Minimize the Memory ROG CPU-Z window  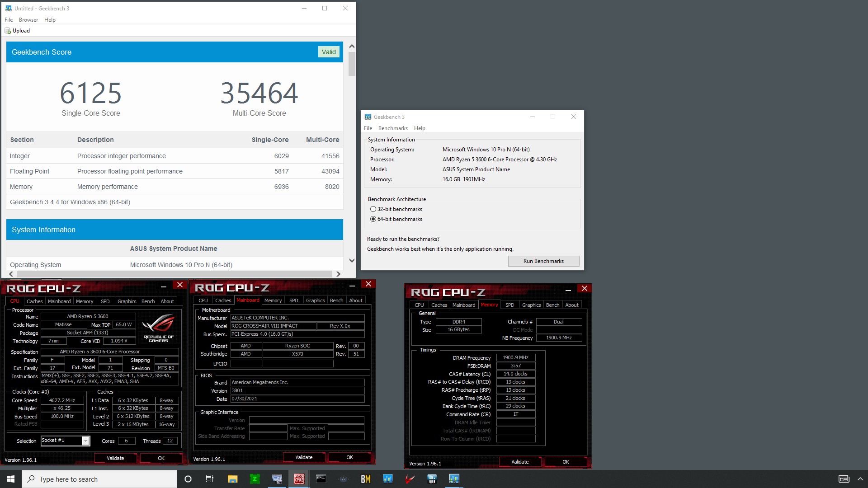[x=568, y=290]
